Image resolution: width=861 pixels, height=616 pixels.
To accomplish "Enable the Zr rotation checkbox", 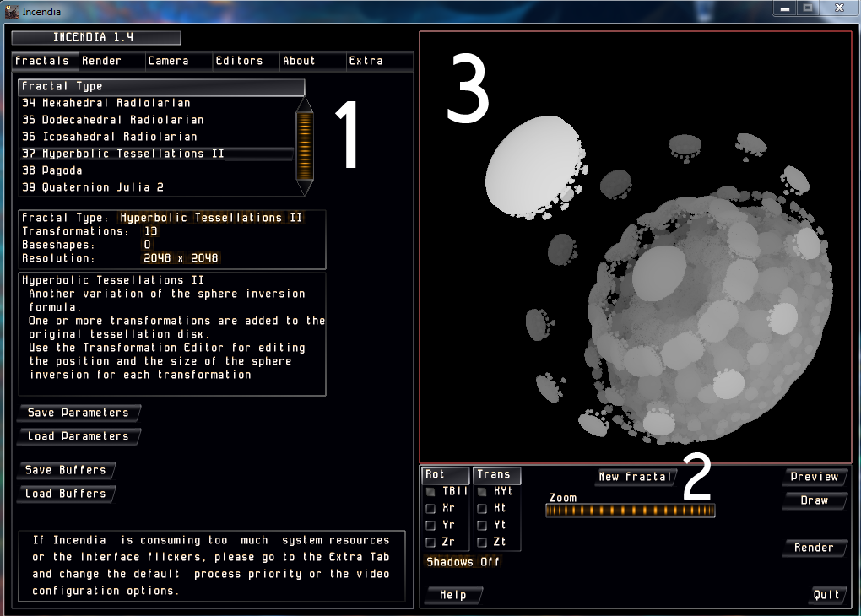I will (x=430, y=543).
